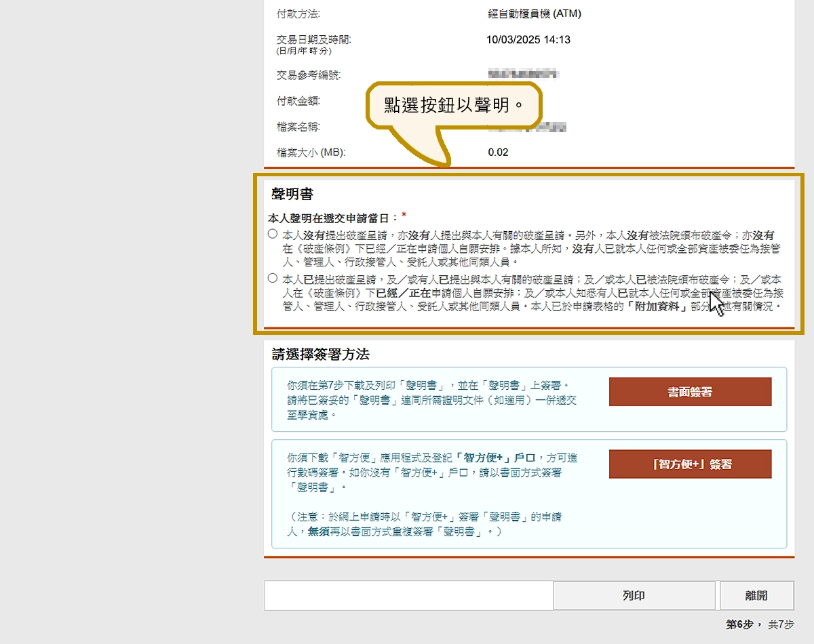The image size is (814, 644).
Task: Click the 離開 button to exit
Action: [x=756, y=596]
